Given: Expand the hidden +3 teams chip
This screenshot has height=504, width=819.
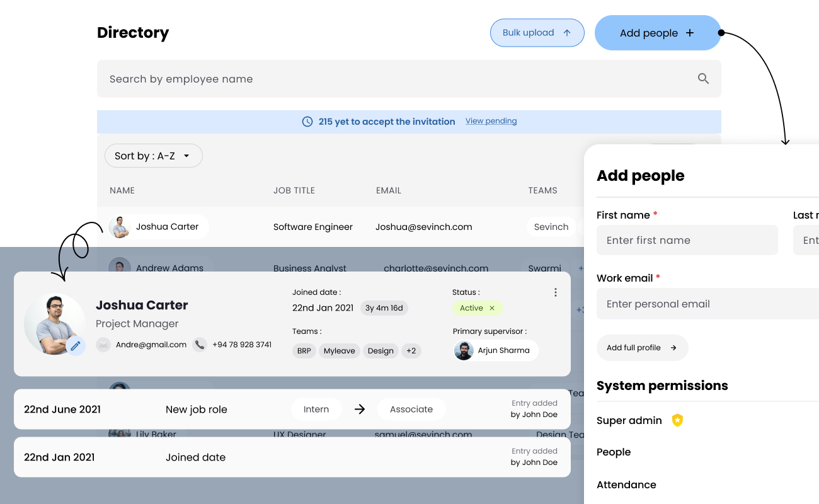Looking at the screenshot, I should [580, 309].
